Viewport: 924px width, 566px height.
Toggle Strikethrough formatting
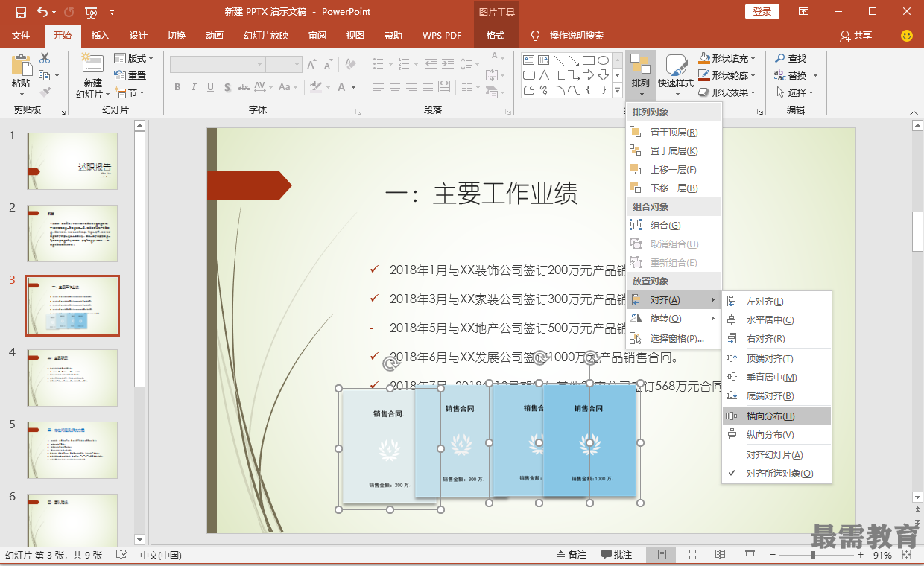(x=244, y=87)
